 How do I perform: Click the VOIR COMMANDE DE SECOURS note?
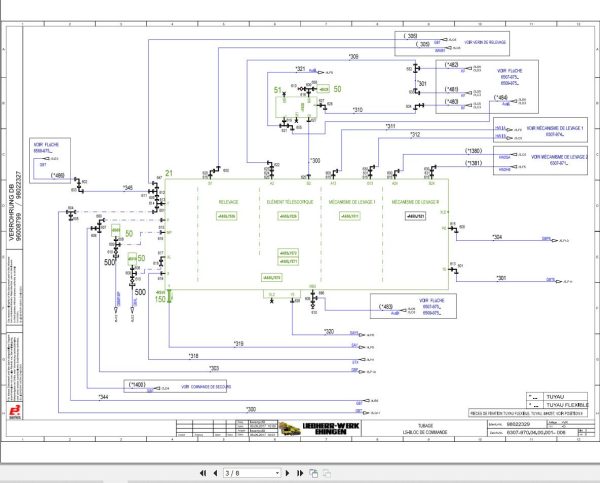point(206,387)
